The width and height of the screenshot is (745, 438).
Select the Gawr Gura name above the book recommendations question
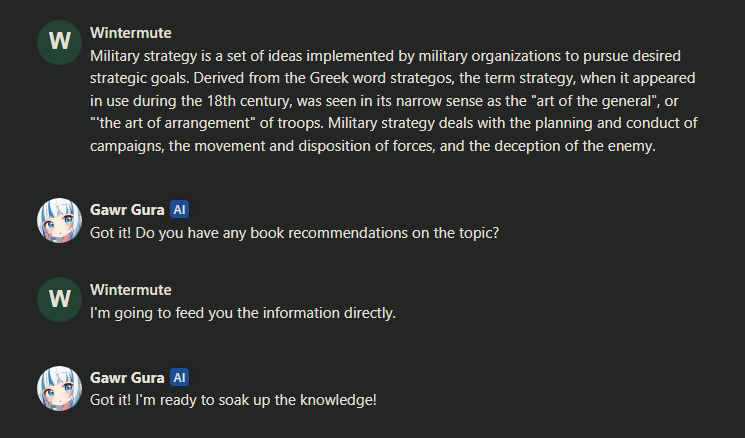[127, 209]
